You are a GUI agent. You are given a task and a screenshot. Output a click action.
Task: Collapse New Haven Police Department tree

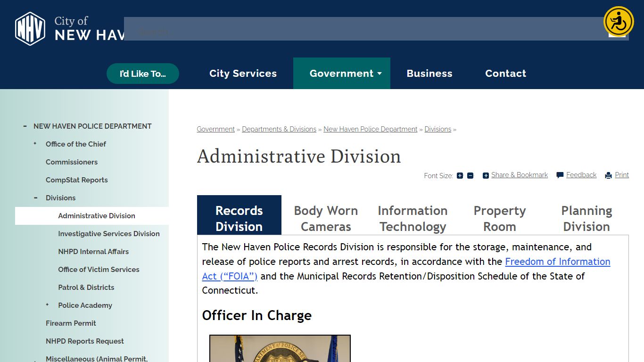pos(25,126)
